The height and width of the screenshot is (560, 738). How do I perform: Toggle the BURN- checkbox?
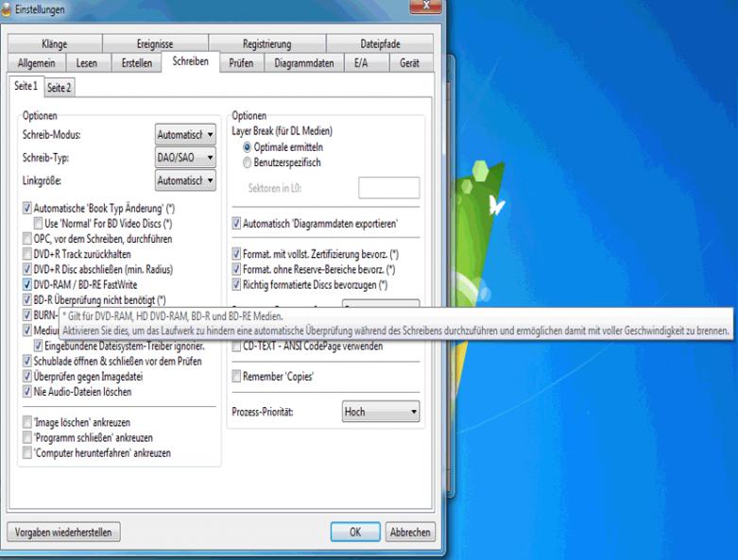click(27, 315)
